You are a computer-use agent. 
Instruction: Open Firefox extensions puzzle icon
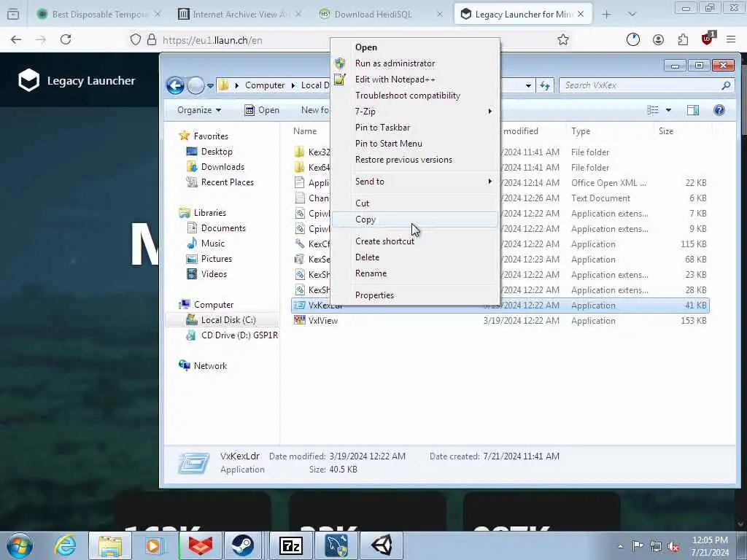tap(683, 40)
